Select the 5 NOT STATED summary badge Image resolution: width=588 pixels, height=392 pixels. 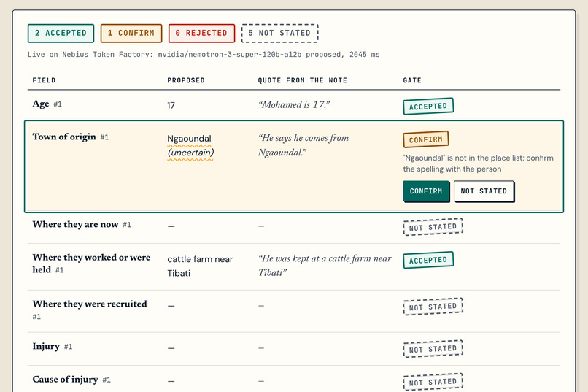point(279,33)
